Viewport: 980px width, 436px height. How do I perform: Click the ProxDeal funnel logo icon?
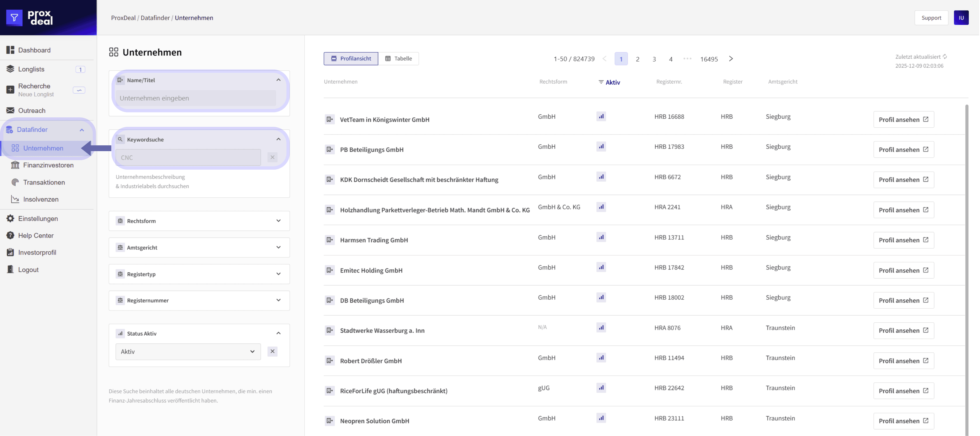point(14,17)
